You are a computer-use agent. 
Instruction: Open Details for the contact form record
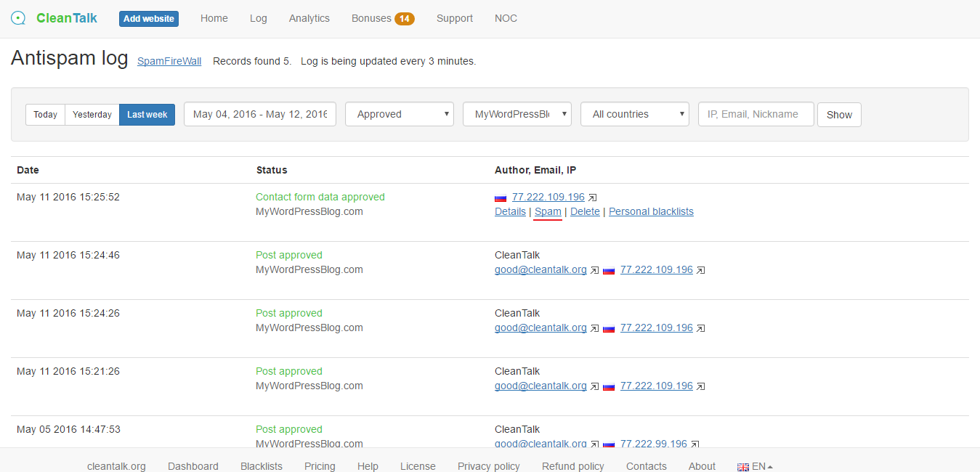pos(510,211)
